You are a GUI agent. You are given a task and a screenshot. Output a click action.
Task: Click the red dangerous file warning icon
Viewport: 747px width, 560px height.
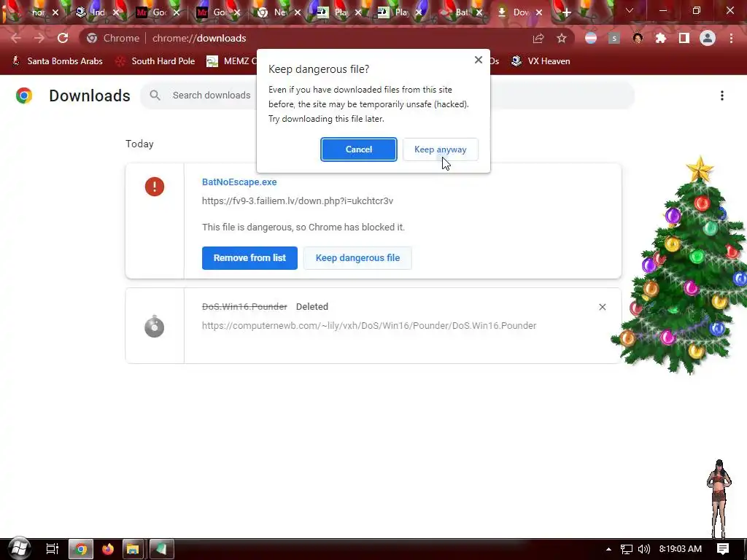coord(155,187)
